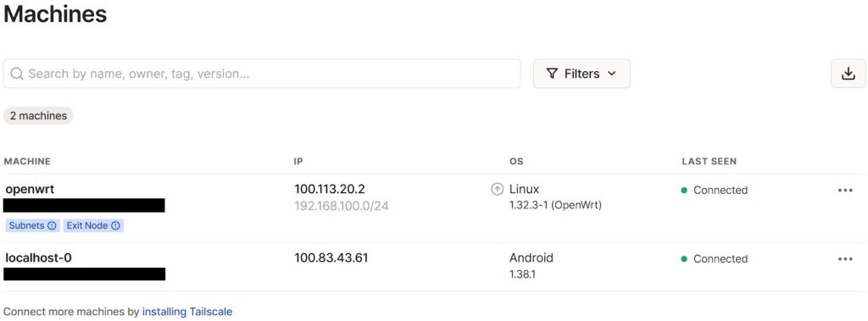This screenshot has height=321, width=868.
Task: Open the three-dot menu for openwrt
Action: click(845, 191)
